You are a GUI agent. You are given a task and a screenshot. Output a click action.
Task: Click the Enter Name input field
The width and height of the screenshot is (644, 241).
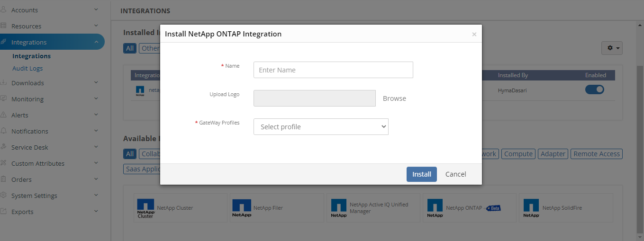[x=333, y=70]
